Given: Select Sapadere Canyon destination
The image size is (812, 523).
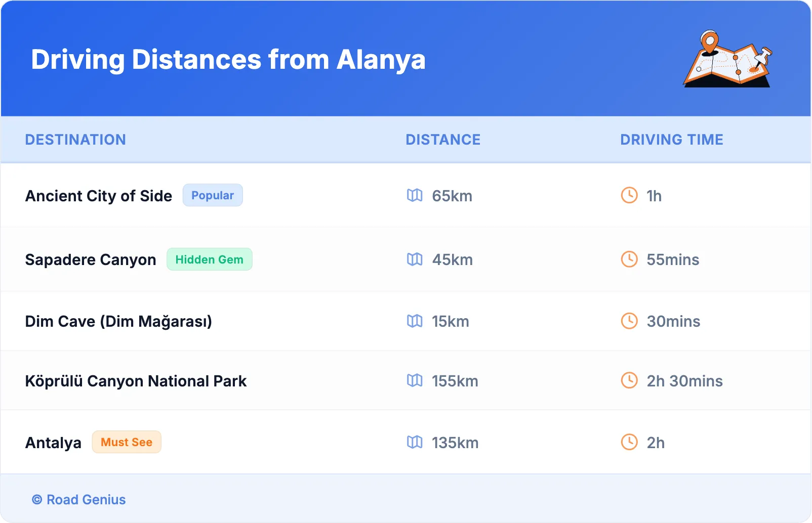Looking at the screenshot, I should [91, 259].
